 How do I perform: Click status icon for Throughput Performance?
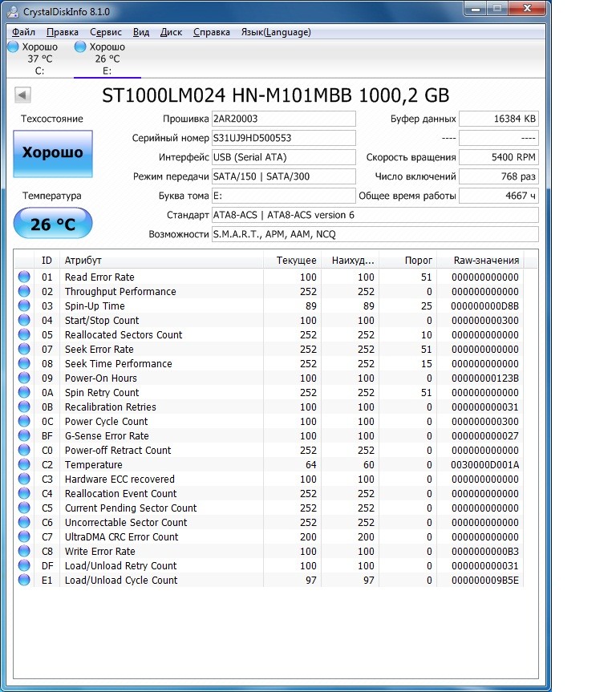tap(24, 291)
